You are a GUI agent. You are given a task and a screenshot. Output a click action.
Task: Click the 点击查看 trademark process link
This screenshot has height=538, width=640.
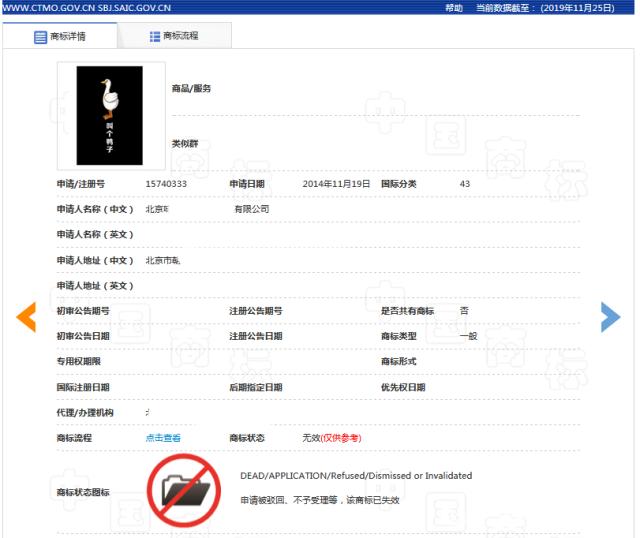point(163,438)
